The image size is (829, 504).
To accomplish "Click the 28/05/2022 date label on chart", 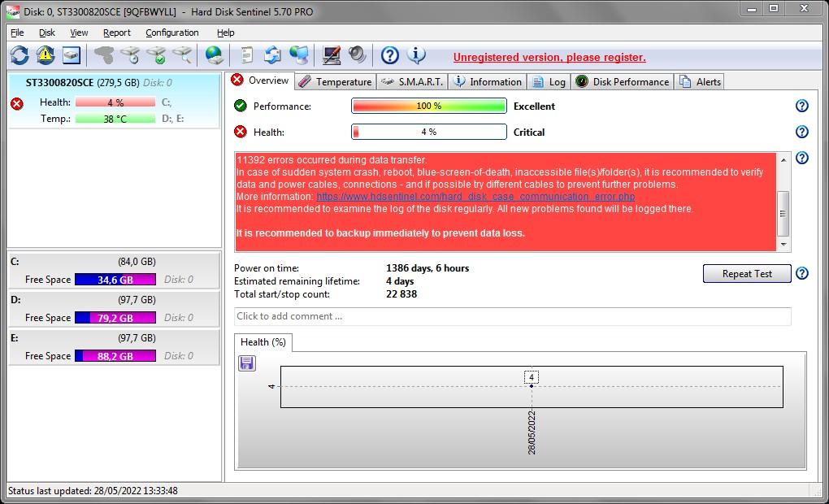I will tap(532, 432).
